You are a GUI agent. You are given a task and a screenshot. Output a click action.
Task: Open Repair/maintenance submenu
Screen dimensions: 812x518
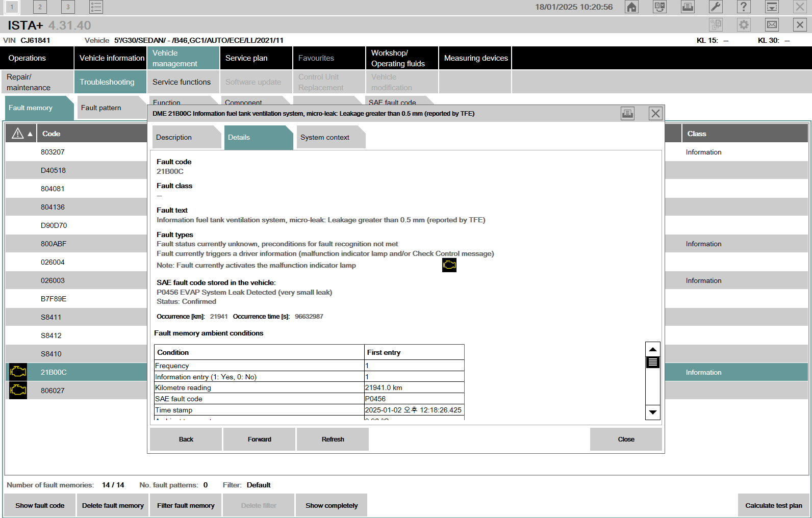pos(37,82)
